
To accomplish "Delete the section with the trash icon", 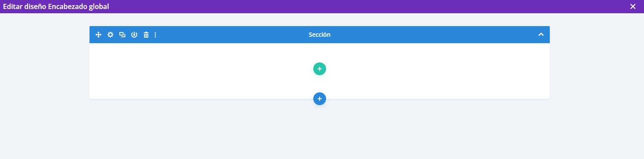I will pos(146,35).
